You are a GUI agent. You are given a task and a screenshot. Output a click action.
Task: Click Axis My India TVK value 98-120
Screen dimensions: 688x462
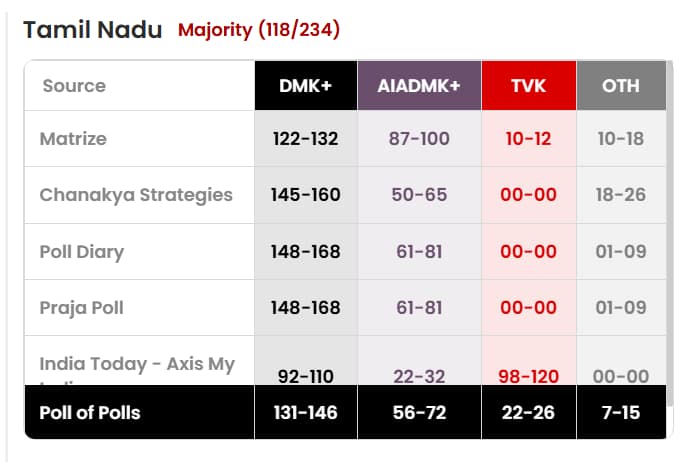tap(528, 377)
